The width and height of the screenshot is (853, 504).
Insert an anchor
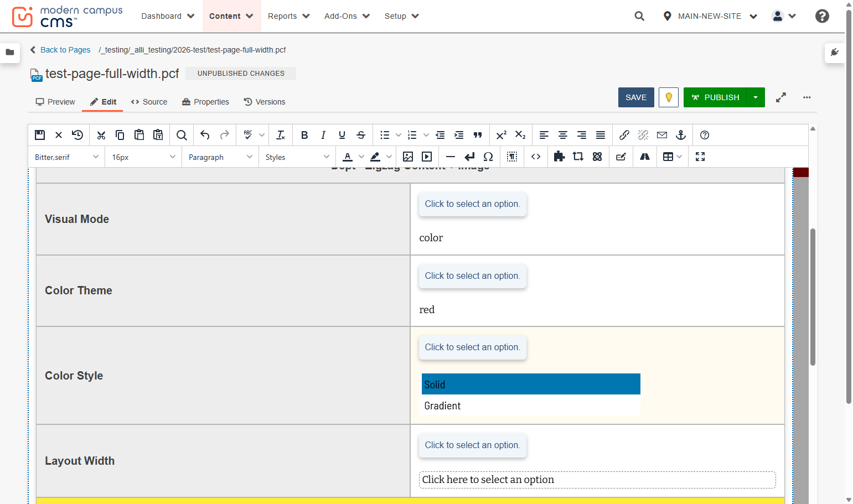click(x=681, y=135)
